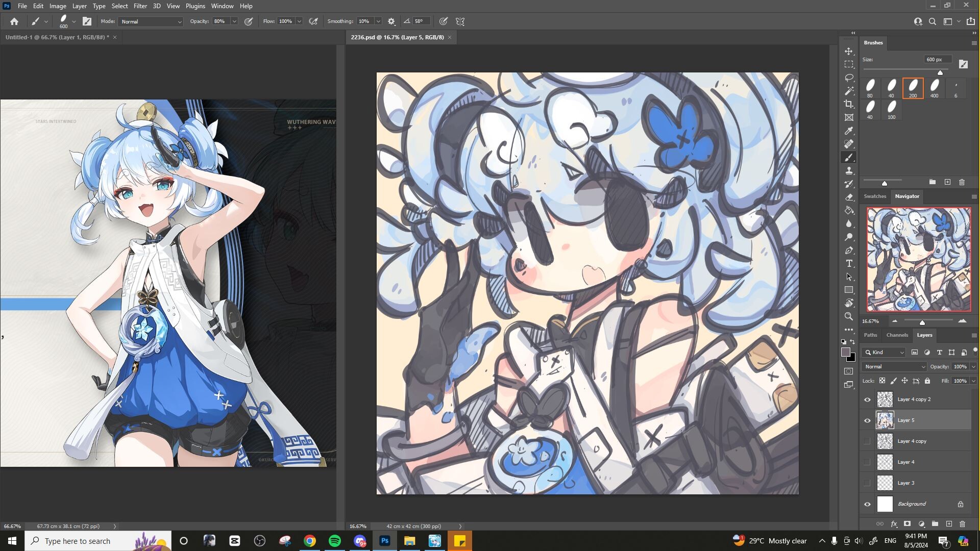This screenshot has width=980, height=551.
Task: Select the Zoom tool in toolbar
Action: coord(849,316)
